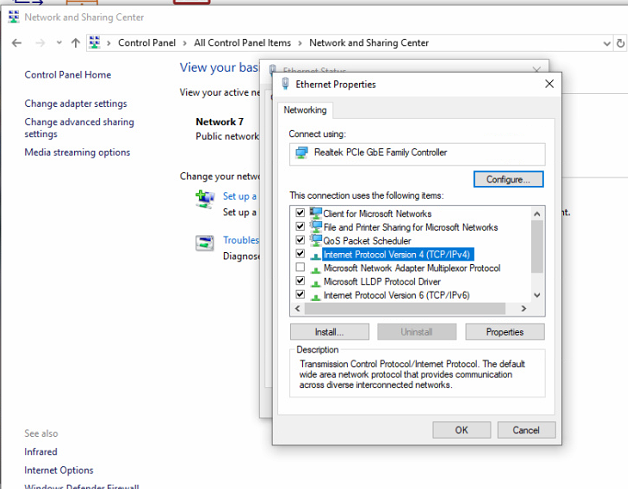Click items list scroll right arrow
Viewport: 628px width, 489px height.
coord(523,308)
